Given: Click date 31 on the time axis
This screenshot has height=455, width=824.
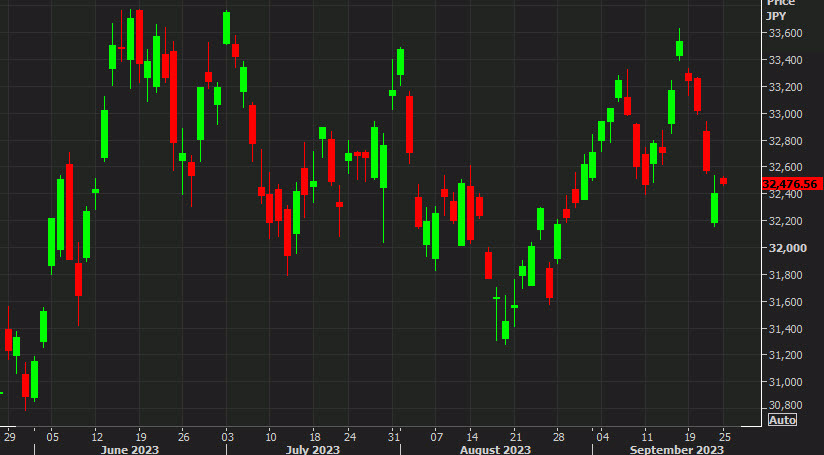Looking at the screenshot, I should [x=392, y=437].
